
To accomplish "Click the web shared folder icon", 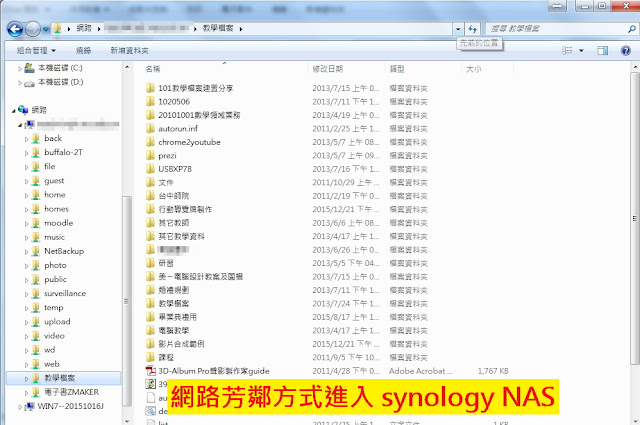I will [x=36, y=364].
